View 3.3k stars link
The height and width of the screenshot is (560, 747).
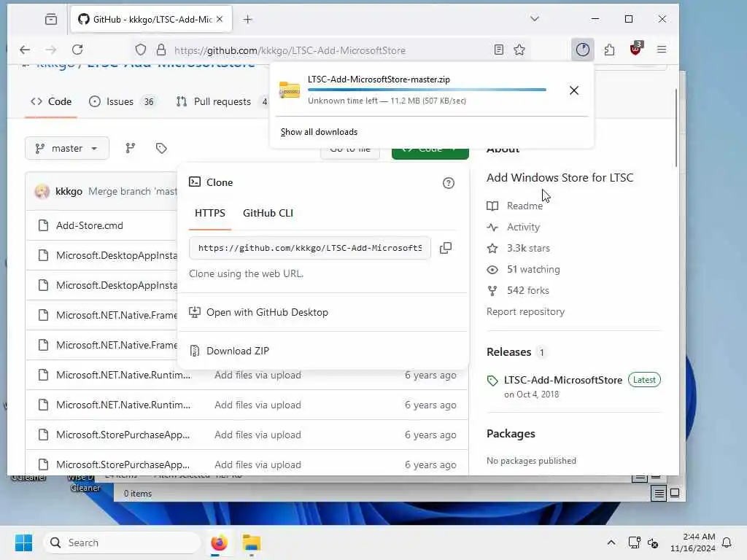[528, 248]
